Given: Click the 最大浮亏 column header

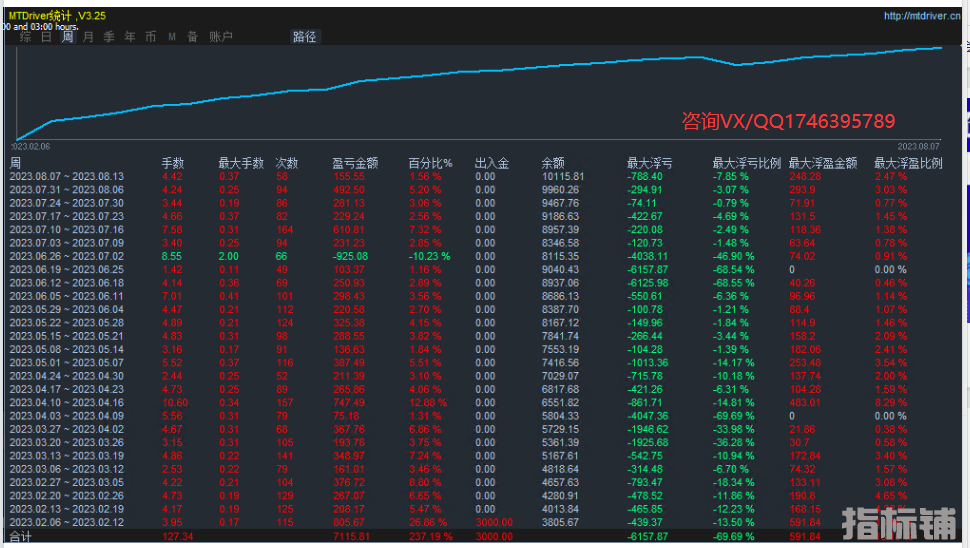Looking at the screenshot, I should 649,163.
